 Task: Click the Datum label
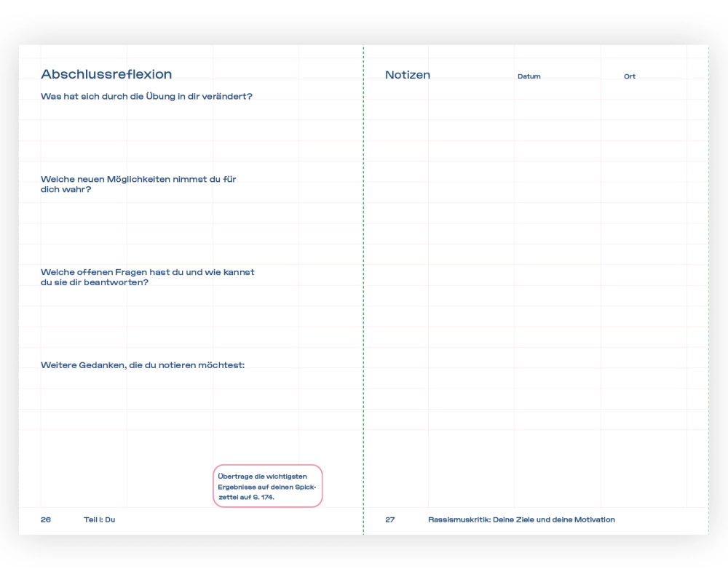tap(529, 76)
